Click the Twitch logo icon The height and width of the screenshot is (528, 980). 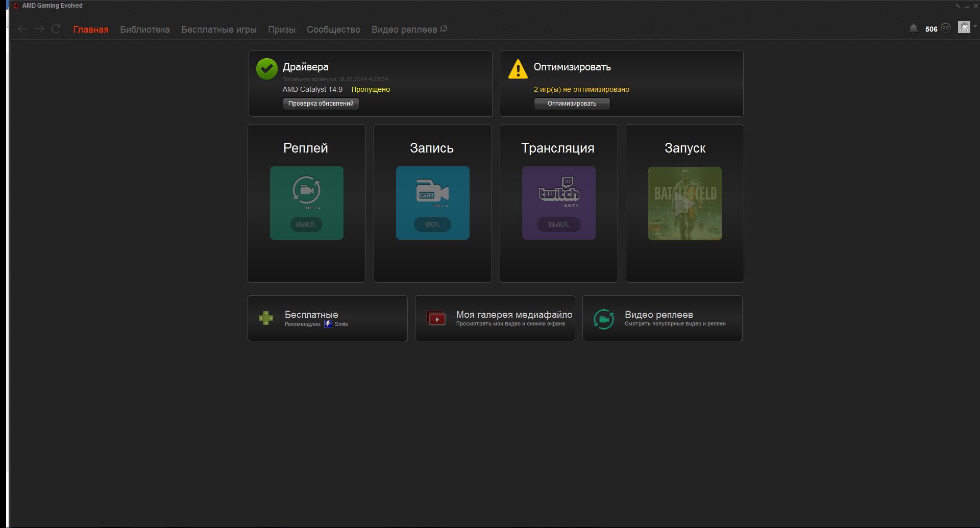pos(559,191)
